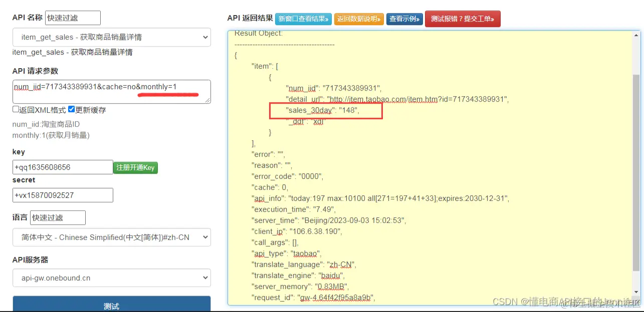Viewport: 644px width, 312px height.
Task: Click the "client_ip": "106.6.38.190" line
Action: tap(297, 231)
